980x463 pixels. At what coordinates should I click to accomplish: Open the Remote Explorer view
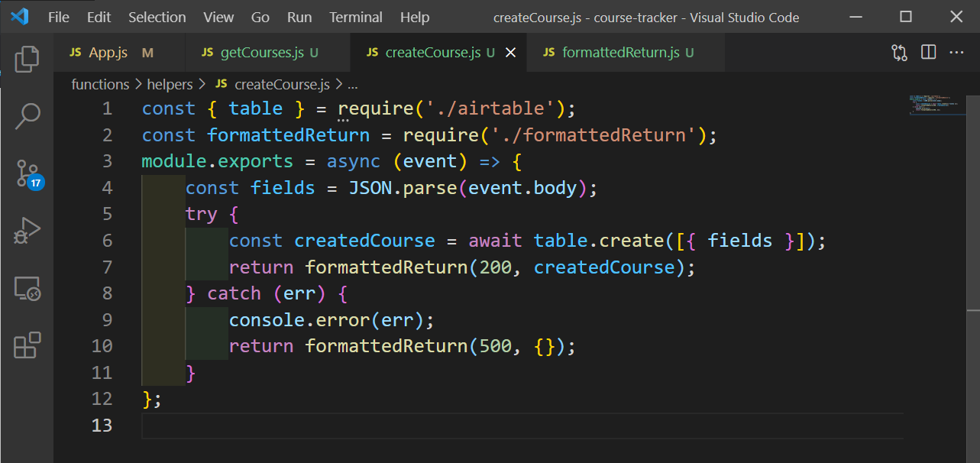(x=27, y=289)
